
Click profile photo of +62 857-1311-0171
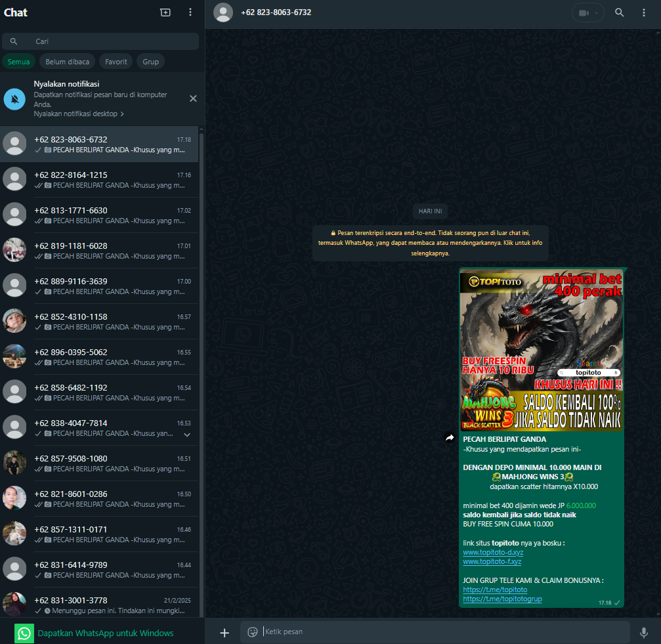tap(14, 533)
